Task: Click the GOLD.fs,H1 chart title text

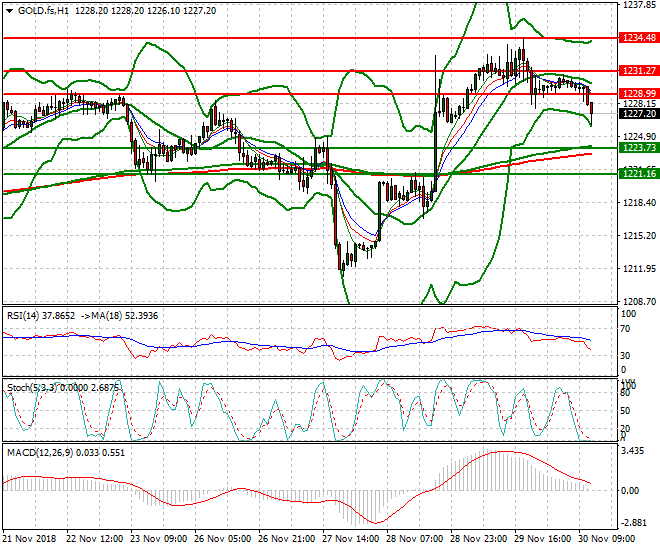Action: pos(43,11)
